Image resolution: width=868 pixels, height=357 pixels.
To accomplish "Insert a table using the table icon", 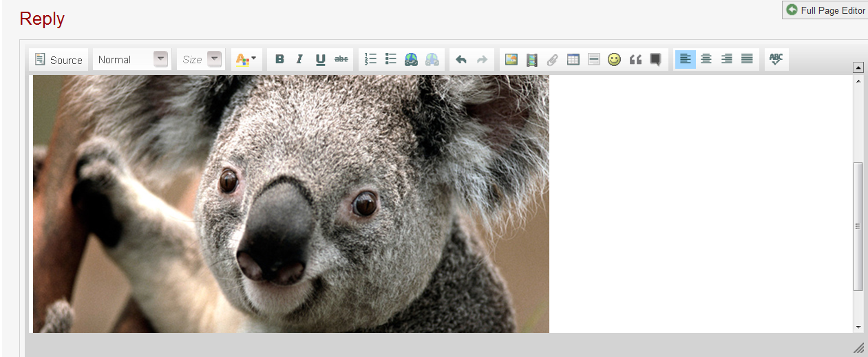I will pyautogui.click(x=573, y=59).
